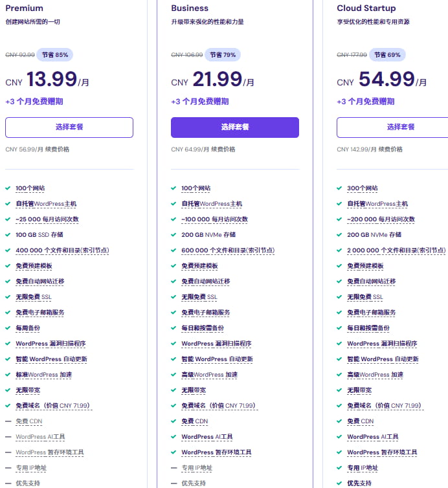The height and width of the screenshot is (488, 448).
Task: Click the Cloud Startup 节省 69% badge
Action: point(386,54)
